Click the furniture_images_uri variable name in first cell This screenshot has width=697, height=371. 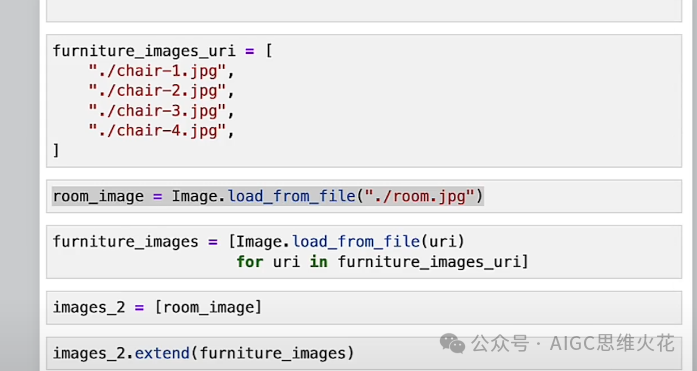144,51
